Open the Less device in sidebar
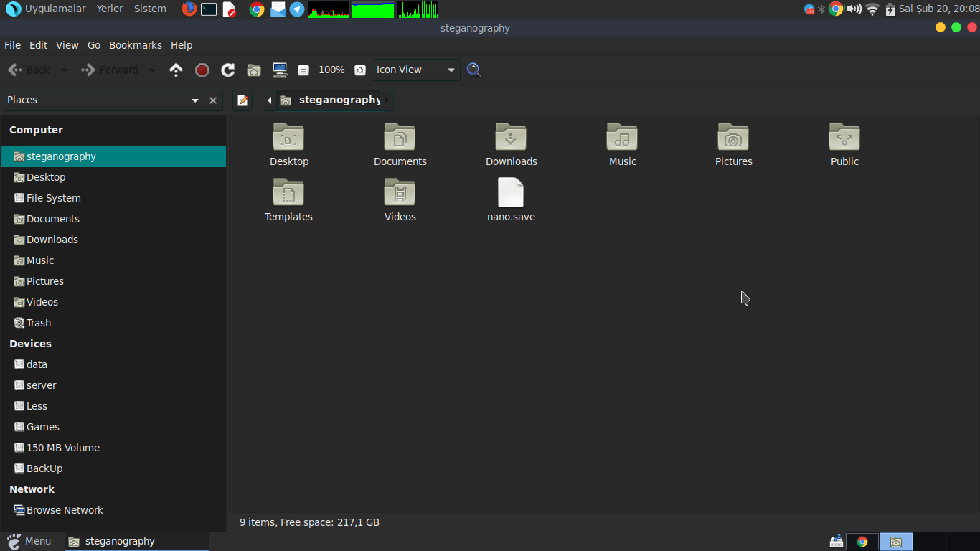The height and width of the screenshot is (551, 980). click(x=113, y=406)
